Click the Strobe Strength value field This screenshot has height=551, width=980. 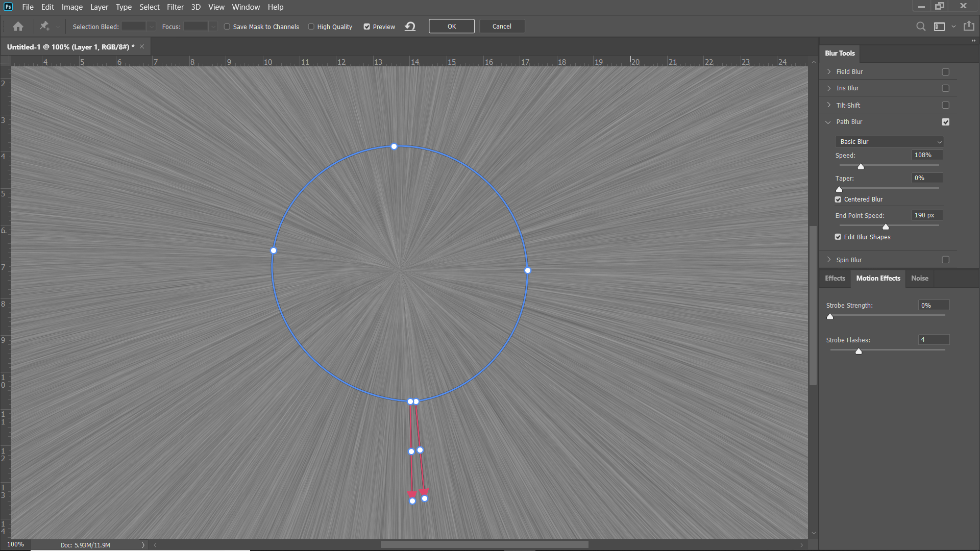click(934, 305)
